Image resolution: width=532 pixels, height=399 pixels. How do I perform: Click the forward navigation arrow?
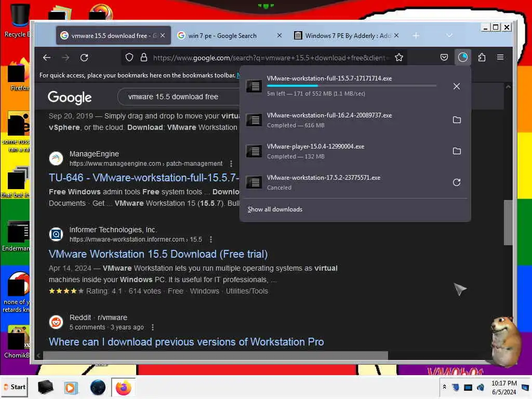tap(65, 58)
